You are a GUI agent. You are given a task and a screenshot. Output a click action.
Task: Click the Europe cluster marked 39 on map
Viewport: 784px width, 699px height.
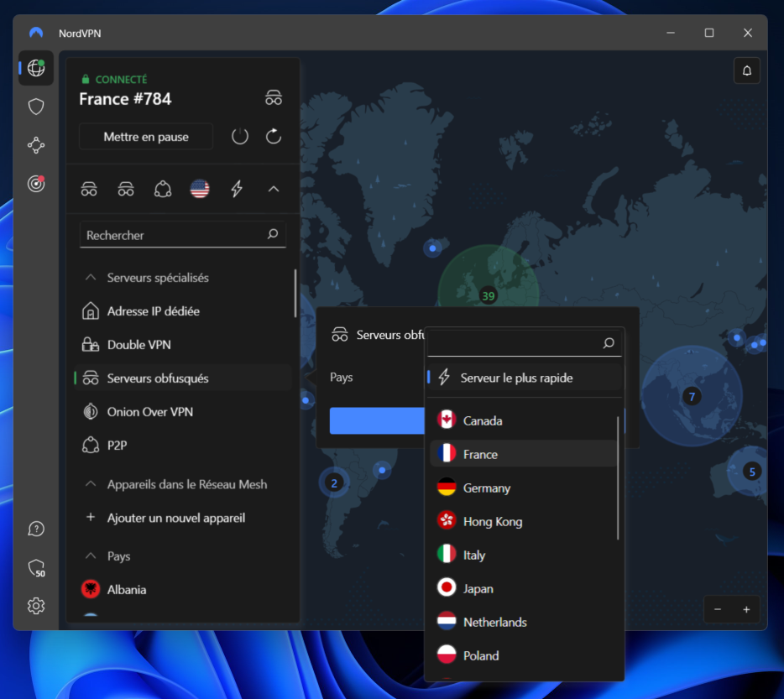488,295
